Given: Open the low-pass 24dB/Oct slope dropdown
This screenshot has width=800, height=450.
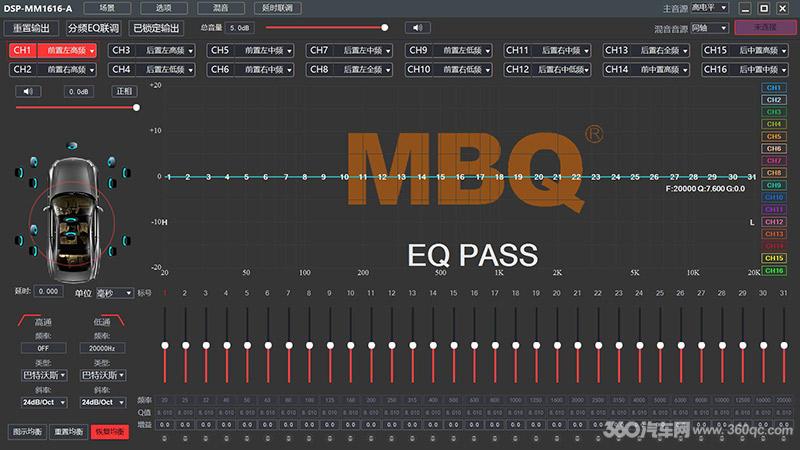Looking at the screenshot, I should pos(102,402).
